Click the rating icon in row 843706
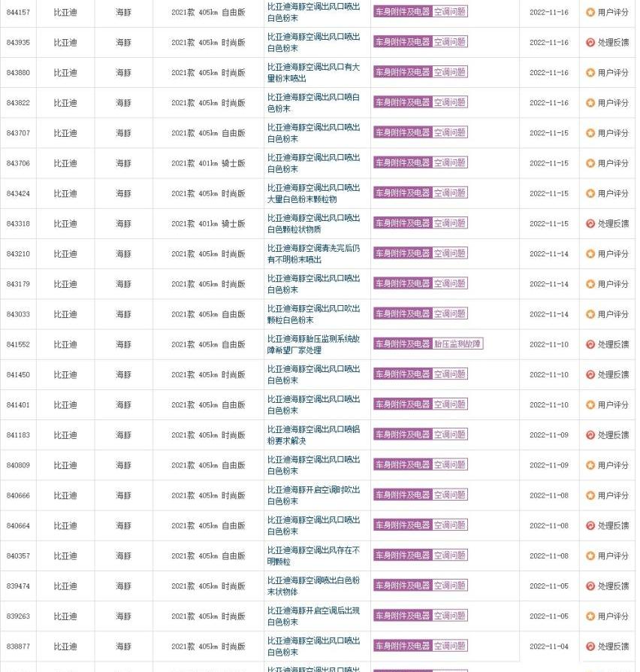This screenshot has height=672, width=640. [590, 163]
